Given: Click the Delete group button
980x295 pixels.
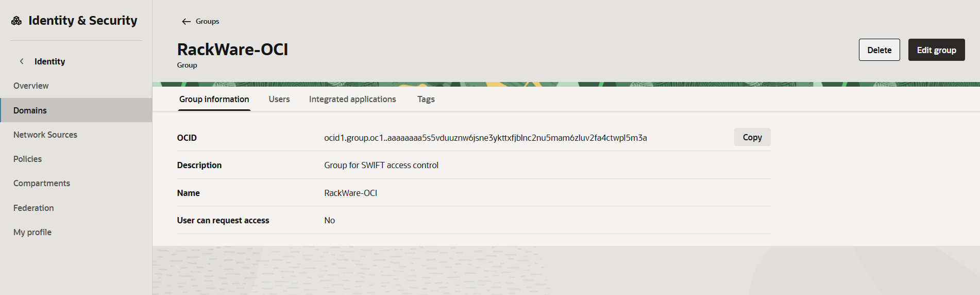Looking at the screenshot, I should (879, 50).
